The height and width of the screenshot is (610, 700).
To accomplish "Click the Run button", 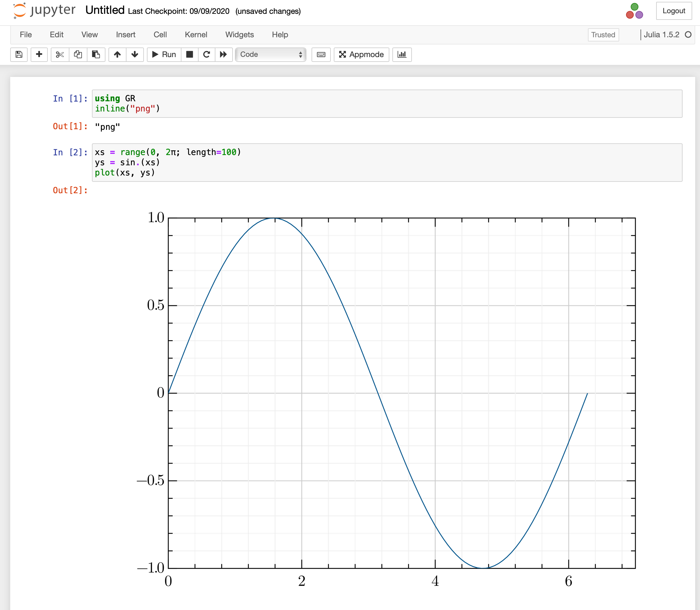I will [164, 54].
